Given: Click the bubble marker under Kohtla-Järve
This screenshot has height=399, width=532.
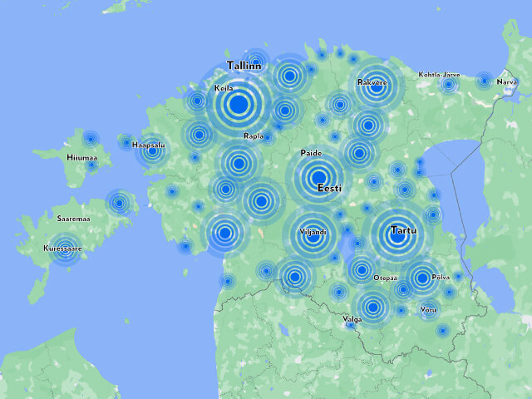Looking at the screenshot, I should 449,84.
